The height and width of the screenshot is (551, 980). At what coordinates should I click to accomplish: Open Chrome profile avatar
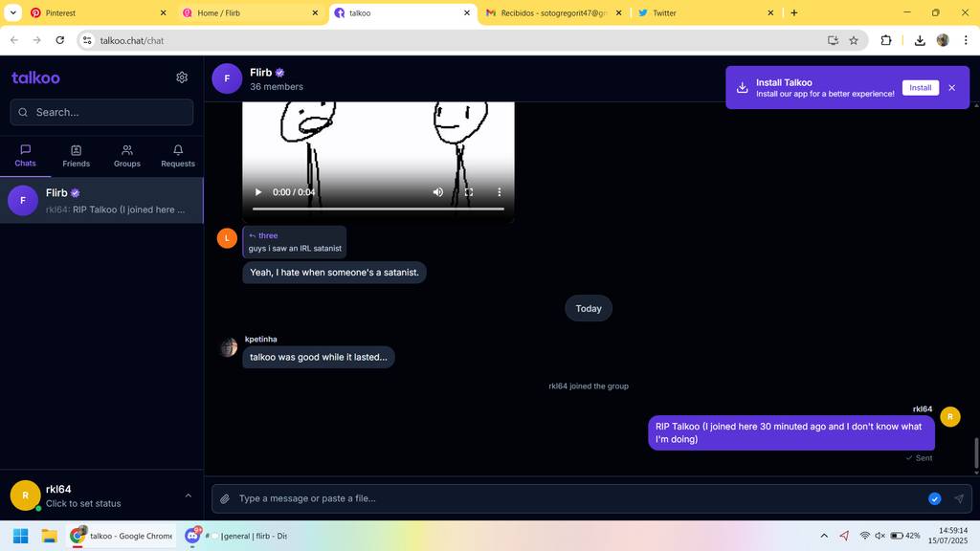pos(943,40)
